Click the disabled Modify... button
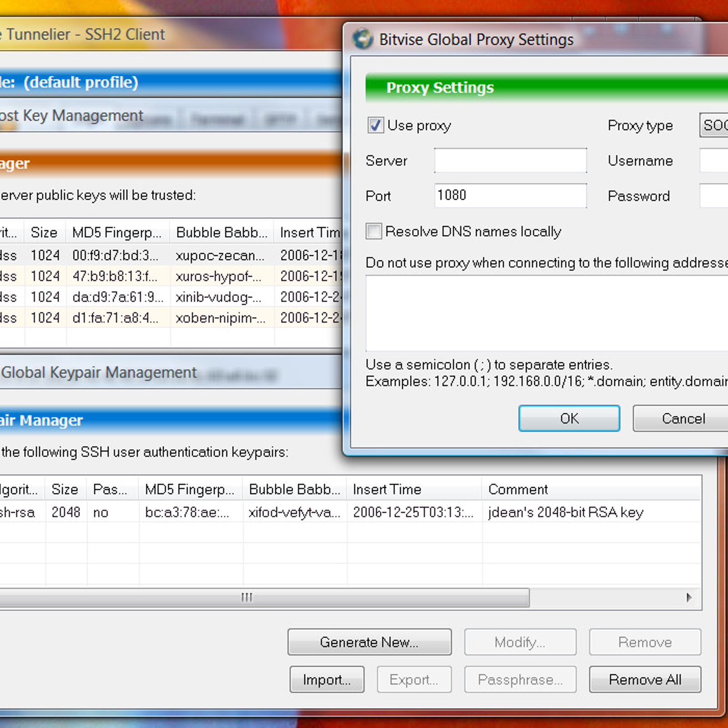Image resolution: width=728 pixels, height=728 pixels. click(520, 642)
